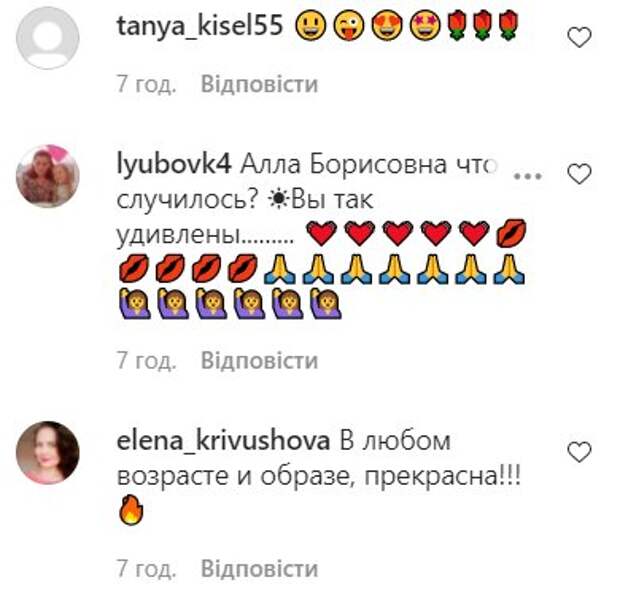The image size is (620, 615).
Task: Click the 7 год. timestamp under lyubovk4
Action: 146,361
